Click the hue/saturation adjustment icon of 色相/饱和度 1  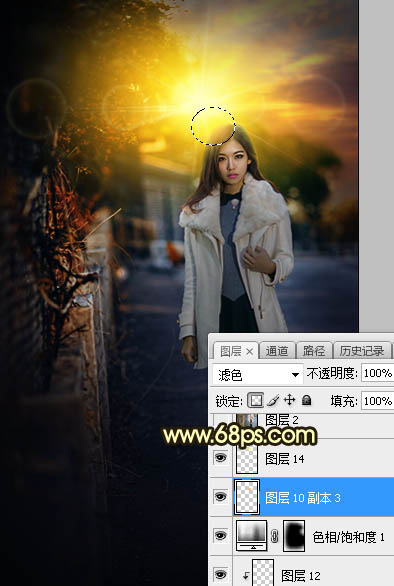point(252,536)
